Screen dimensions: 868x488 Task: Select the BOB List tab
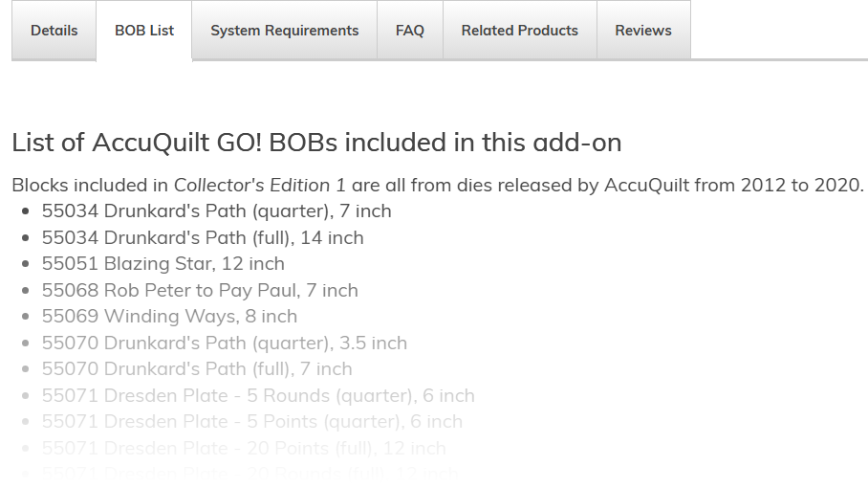coord(144,31)
